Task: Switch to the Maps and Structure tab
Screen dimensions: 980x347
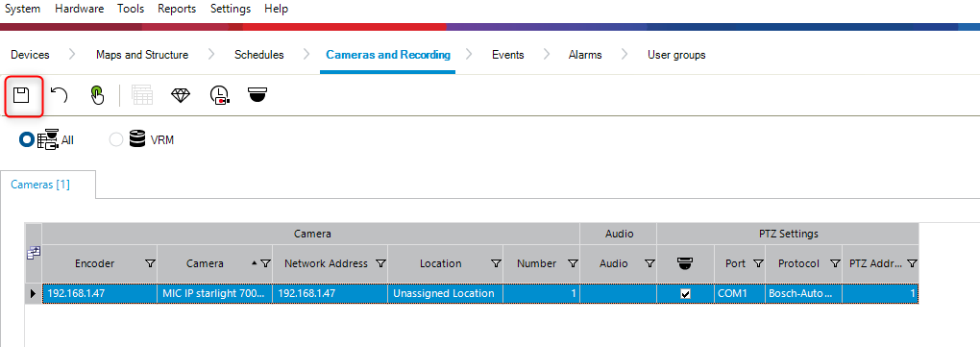Action: (x=142, y=55)
